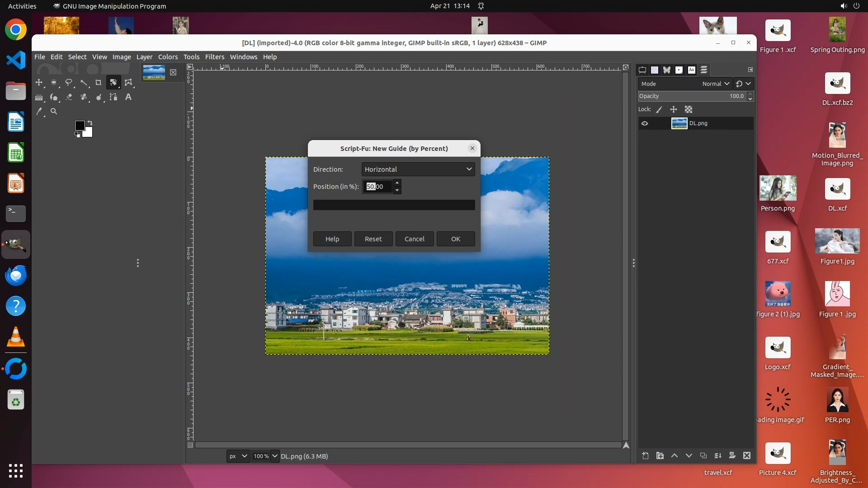The height and width of the screenshot is (488, 868).
Task: Click the Heal bandage tool
Action: point(84,97)
